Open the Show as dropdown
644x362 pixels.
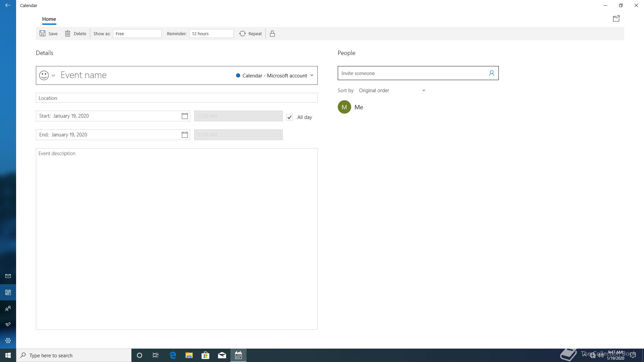(137, 34)
